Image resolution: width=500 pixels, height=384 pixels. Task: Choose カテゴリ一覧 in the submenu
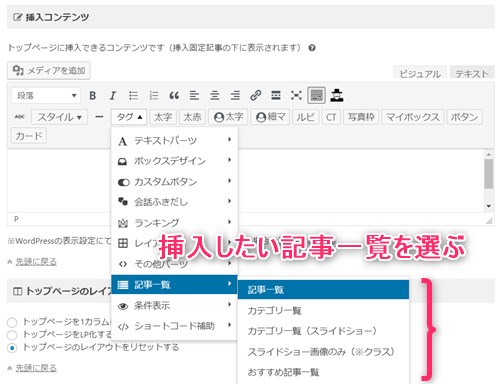pyautogui.click(x=323, y=310)
